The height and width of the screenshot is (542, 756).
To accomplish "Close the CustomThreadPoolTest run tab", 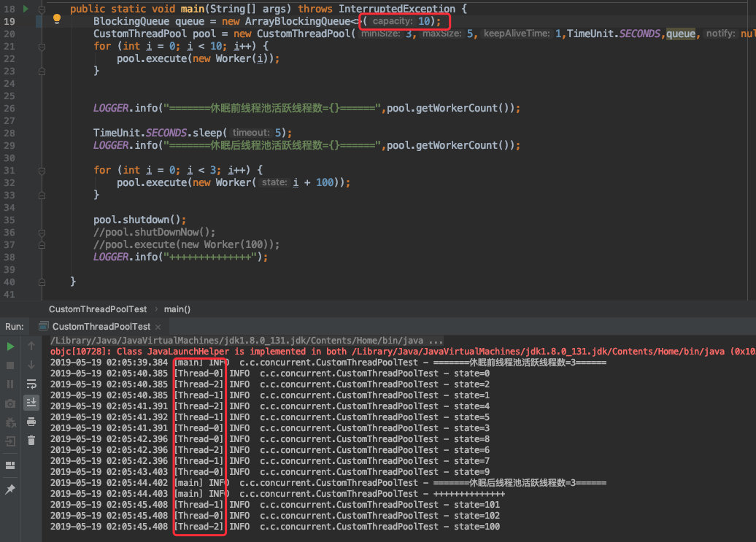I will [158, 327].
